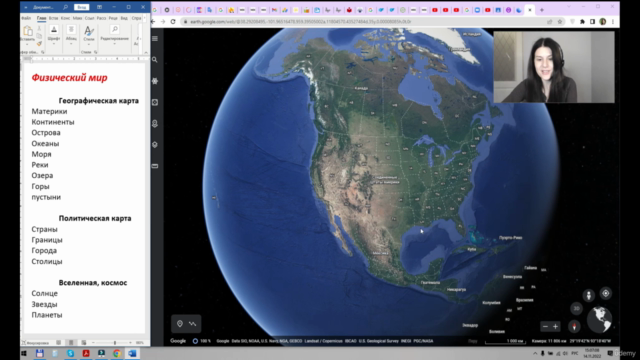Click the zoom in plus button
This screenshot has width=640, height=360.
[x=556, y=327]
